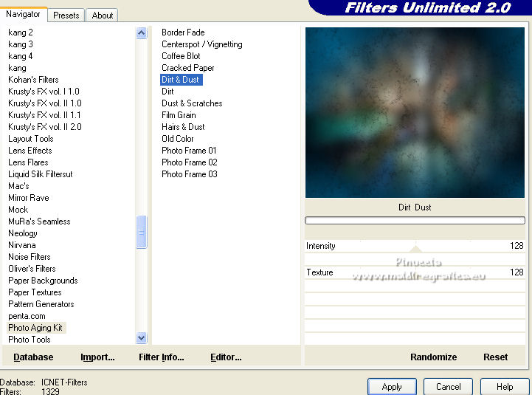Select the Photo Frame 01 filter
The height and width of the screenshot is (395, 532).
(189, 151)
